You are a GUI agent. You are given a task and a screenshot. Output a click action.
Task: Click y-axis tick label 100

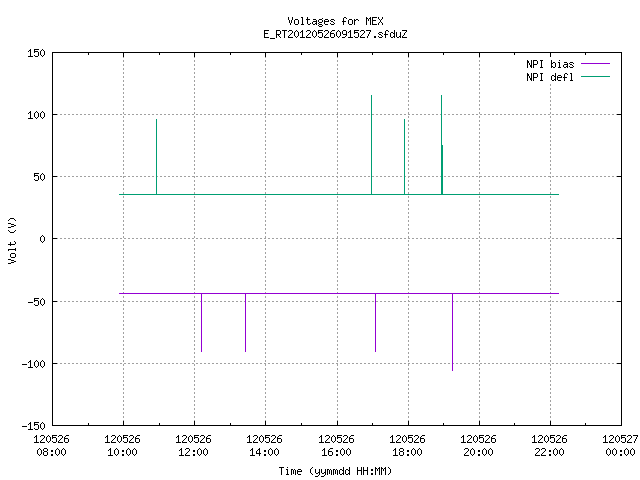click(36, 115)
